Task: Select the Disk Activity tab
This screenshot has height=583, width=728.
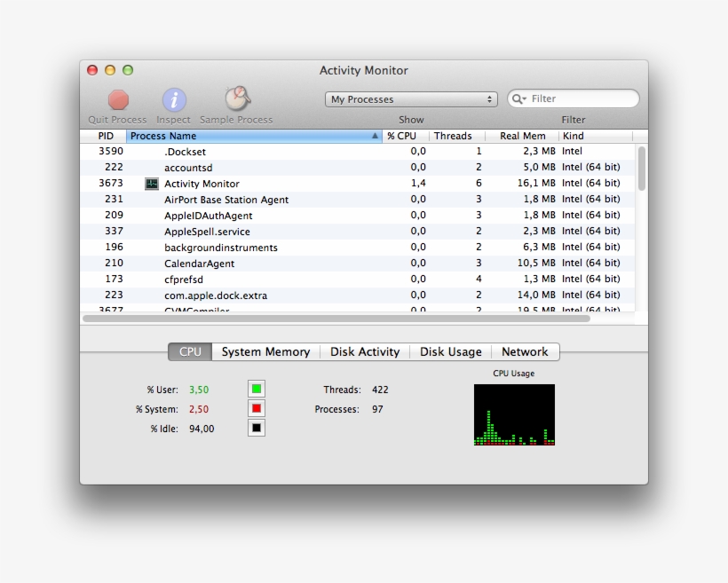Action: click(364, 351)
